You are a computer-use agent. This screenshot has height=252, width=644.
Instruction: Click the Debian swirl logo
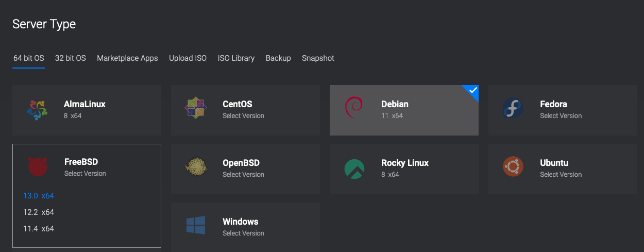[x=354, y=109]
